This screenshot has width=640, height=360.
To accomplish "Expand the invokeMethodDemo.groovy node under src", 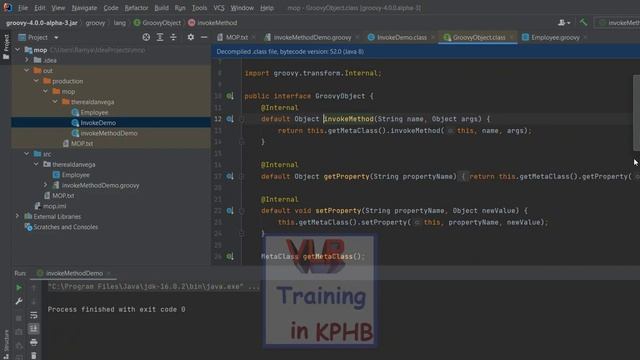I will (46, 185).
